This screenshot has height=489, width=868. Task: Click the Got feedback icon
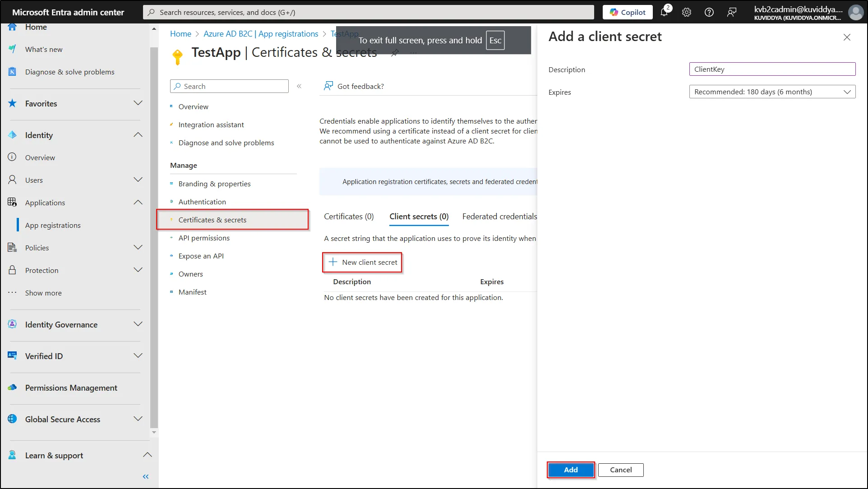pos(328,86)
